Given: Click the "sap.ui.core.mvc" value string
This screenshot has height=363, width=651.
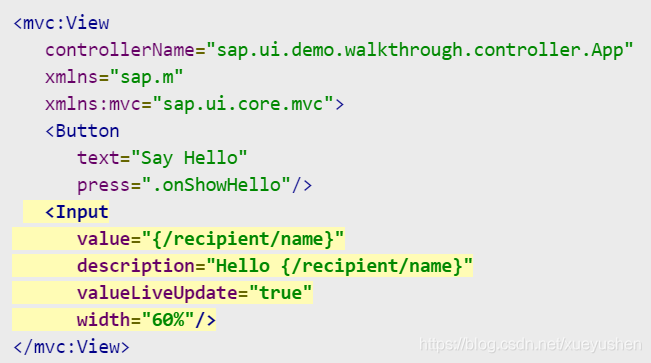Looking at the screenshot, I should point(243,104).
